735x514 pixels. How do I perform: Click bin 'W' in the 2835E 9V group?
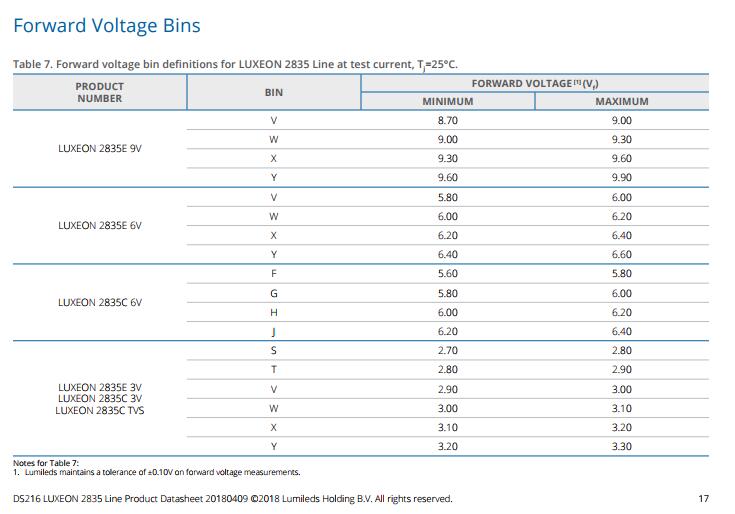[x=274, y=140]
